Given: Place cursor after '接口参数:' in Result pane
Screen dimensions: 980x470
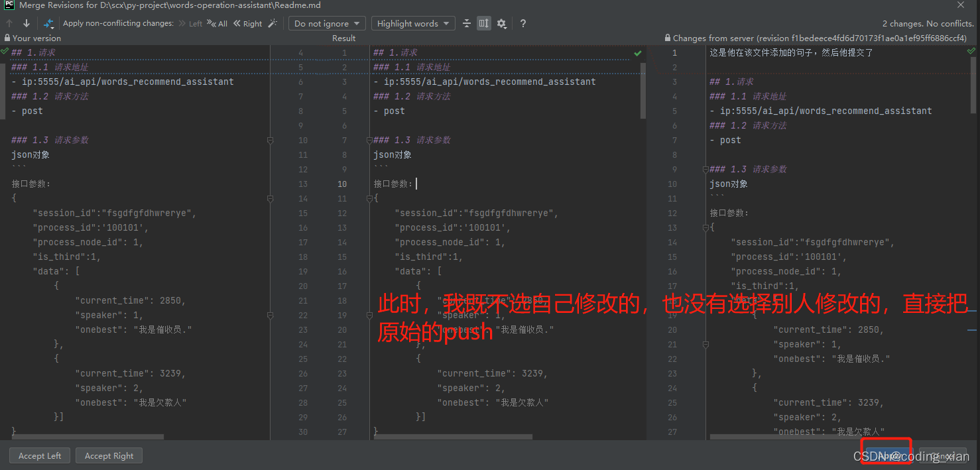Looking at the screenshot, I should coord(416,184).
